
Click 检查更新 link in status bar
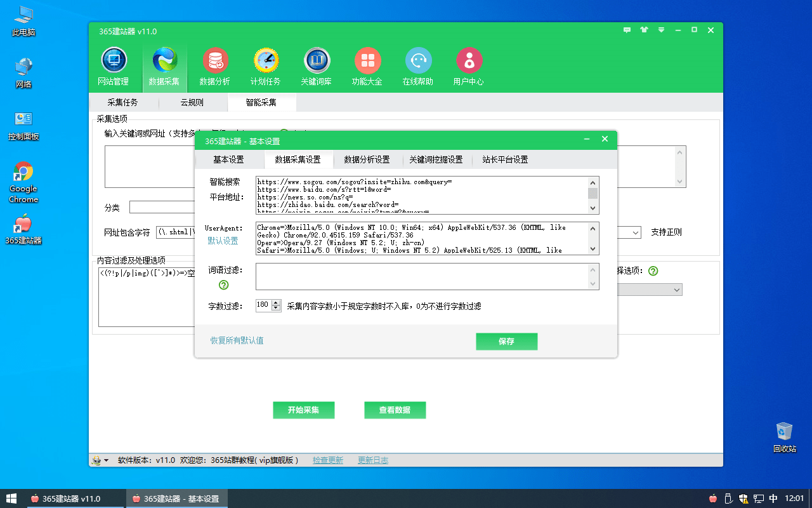click(328, 460)
